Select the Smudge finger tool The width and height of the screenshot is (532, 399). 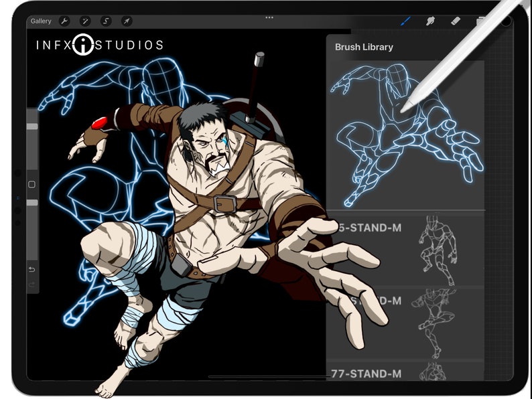tap(430, 21)
